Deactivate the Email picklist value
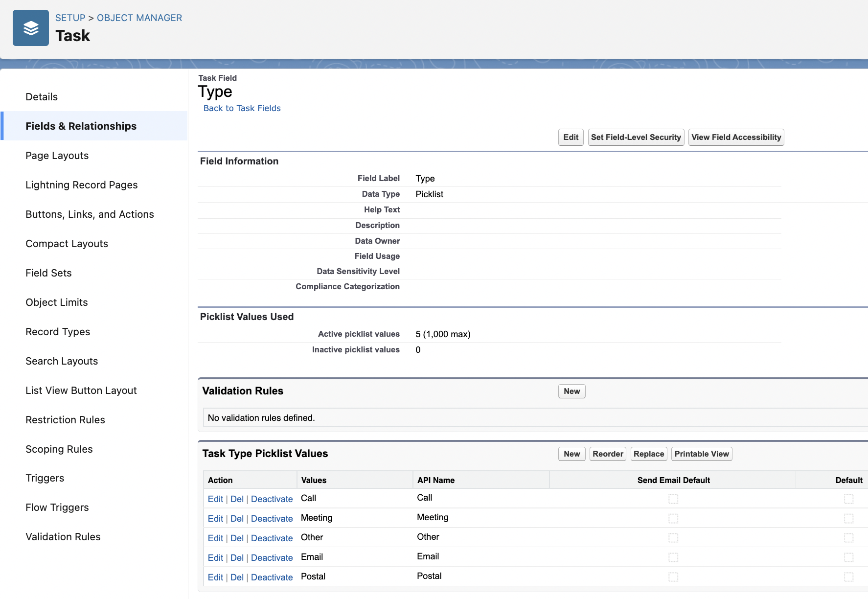 click(x=272, y=558)
